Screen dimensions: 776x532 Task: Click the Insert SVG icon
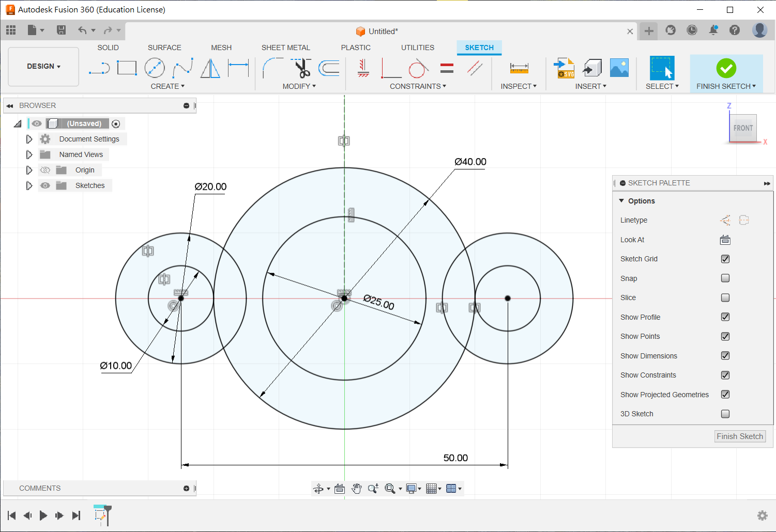click(x=564, y=68)
